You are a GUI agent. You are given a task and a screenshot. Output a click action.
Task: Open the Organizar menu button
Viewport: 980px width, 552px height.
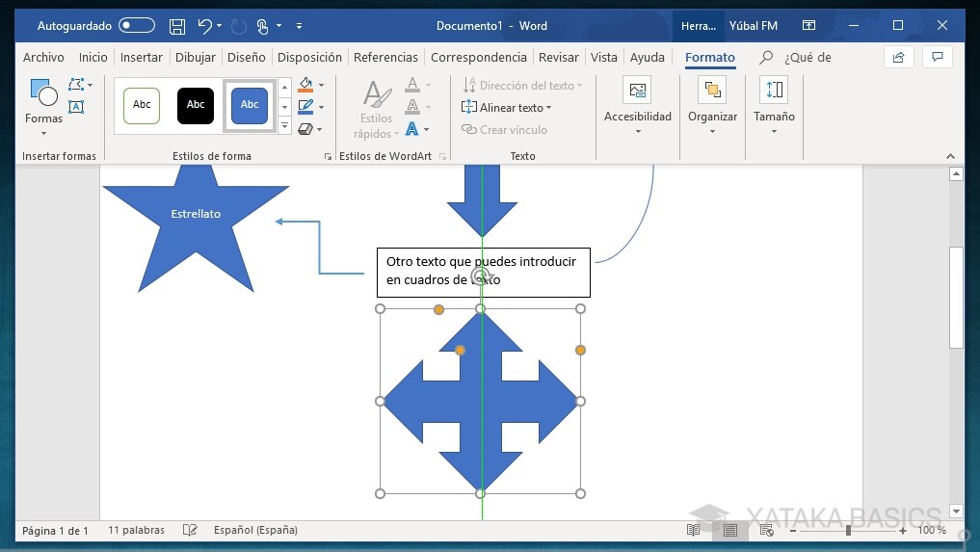712,106
